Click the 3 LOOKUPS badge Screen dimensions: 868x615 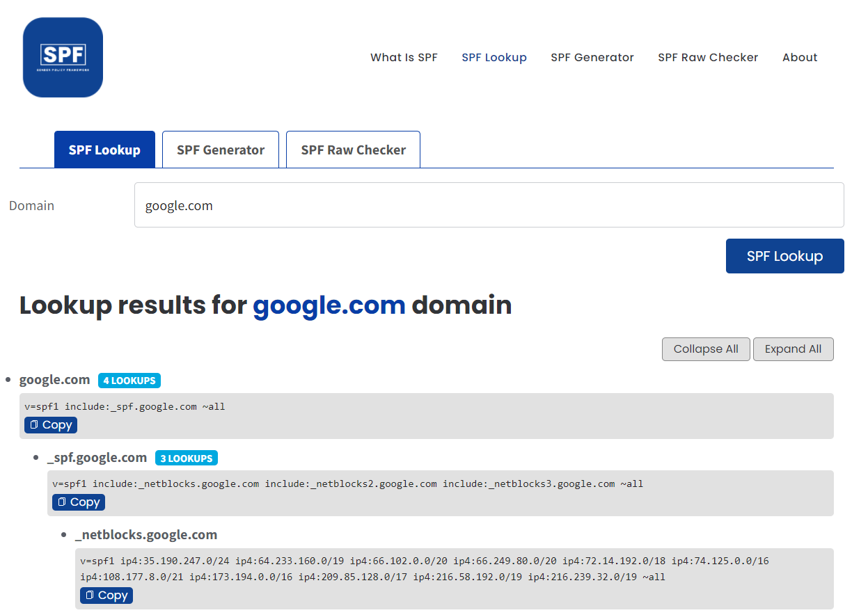[187, 458]
